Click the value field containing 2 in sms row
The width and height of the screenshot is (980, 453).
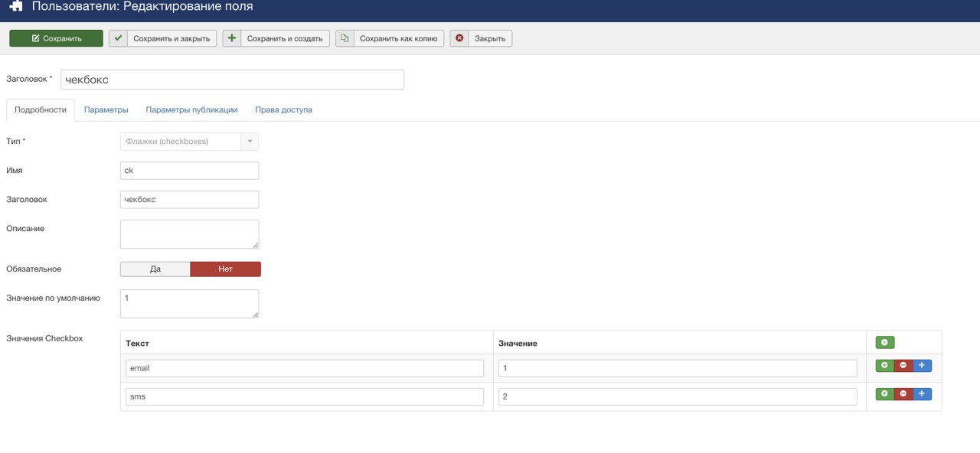pos(678,396)
